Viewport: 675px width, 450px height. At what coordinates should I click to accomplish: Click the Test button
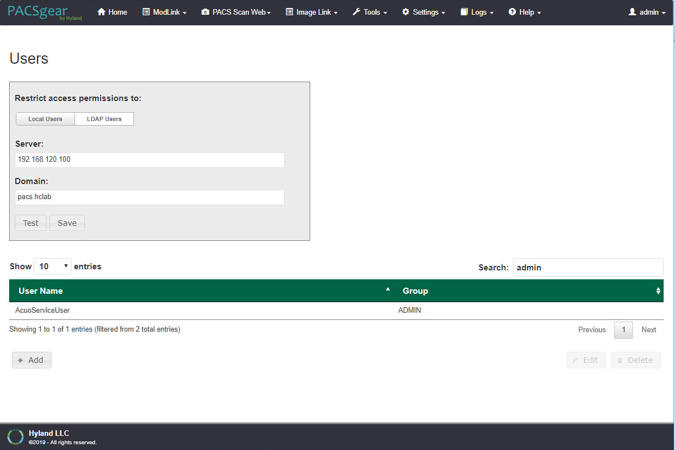point(31,223)
